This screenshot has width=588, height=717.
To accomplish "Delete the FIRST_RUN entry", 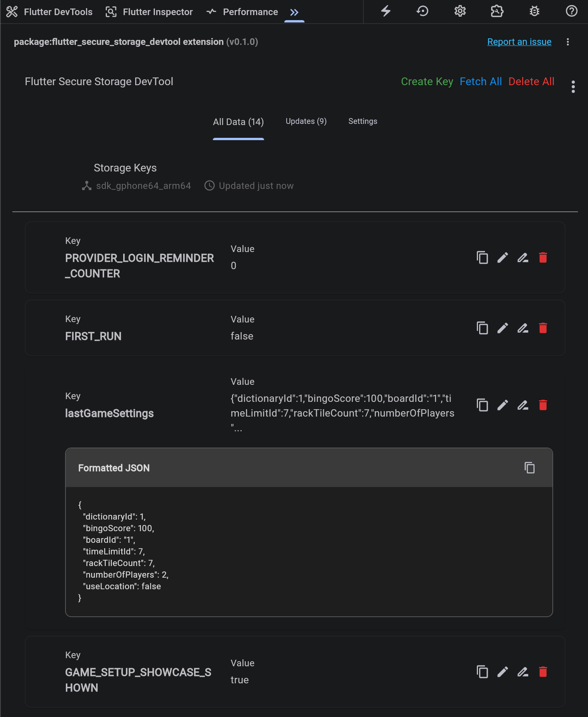I will [x=543, y=328].
